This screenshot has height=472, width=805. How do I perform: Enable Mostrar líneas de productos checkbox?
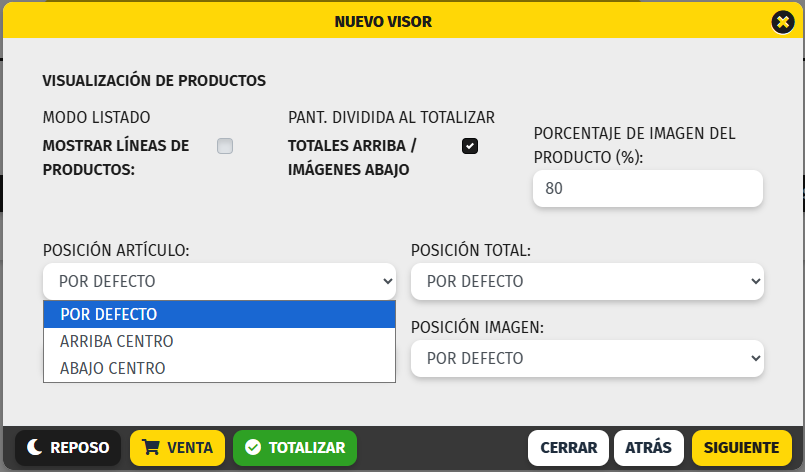point(225,146)
